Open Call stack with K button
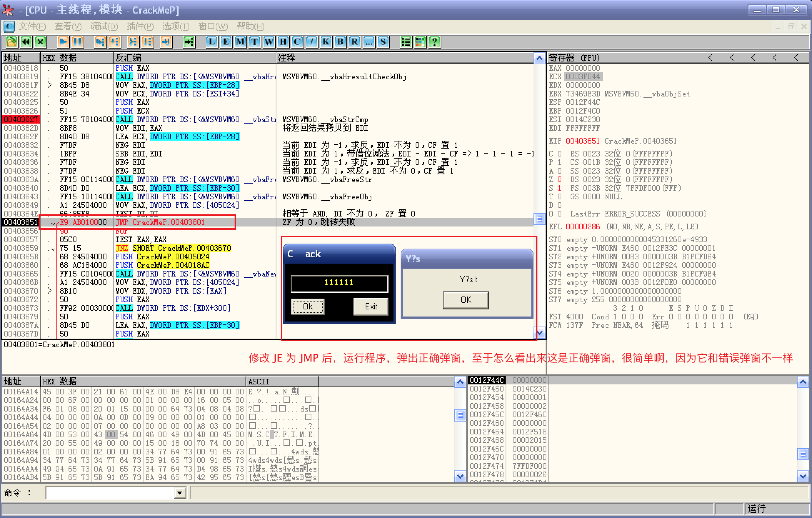Image resolution: width=812 pixels, height=518 pixels. (326, 42)
